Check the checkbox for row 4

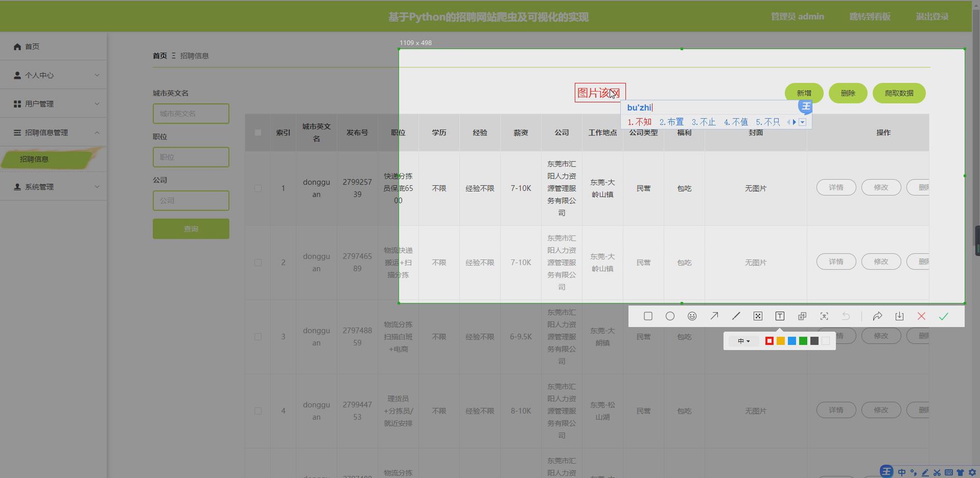tap(258, 411)
